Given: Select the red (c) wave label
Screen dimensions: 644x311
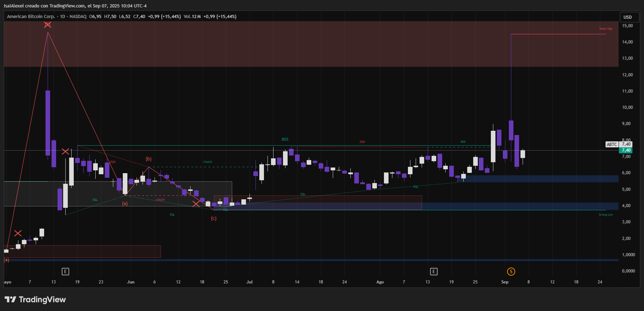Looking at the screenshot, I should click(x=213, y=218).
